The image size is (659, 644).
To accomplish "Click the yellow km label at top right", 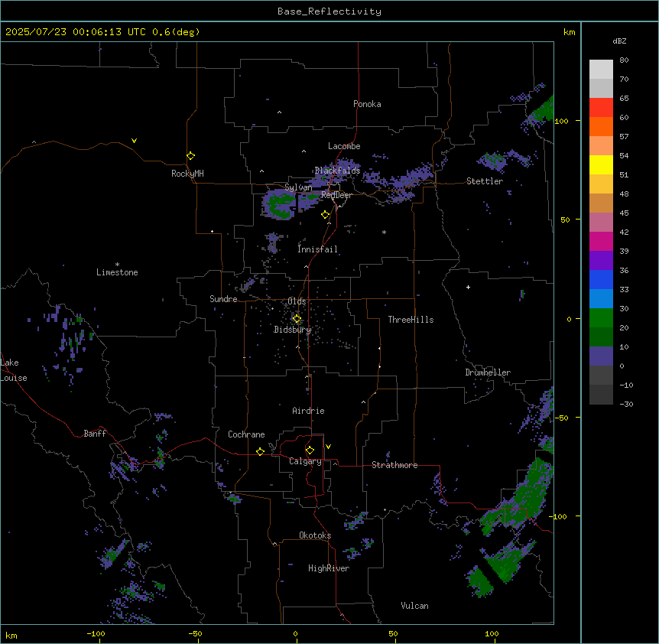I will point(569,32).
